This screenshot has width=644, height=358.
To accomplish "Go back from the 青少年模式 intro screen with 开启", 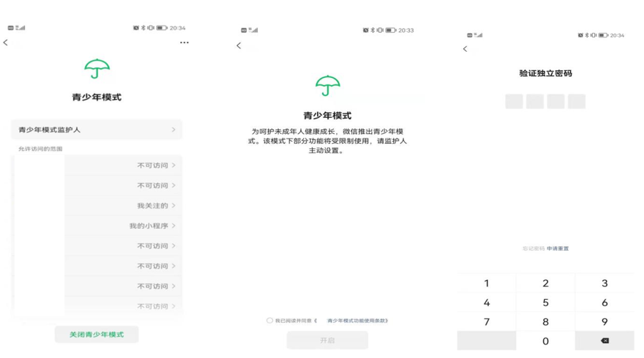I will click(x=239, y=45).
